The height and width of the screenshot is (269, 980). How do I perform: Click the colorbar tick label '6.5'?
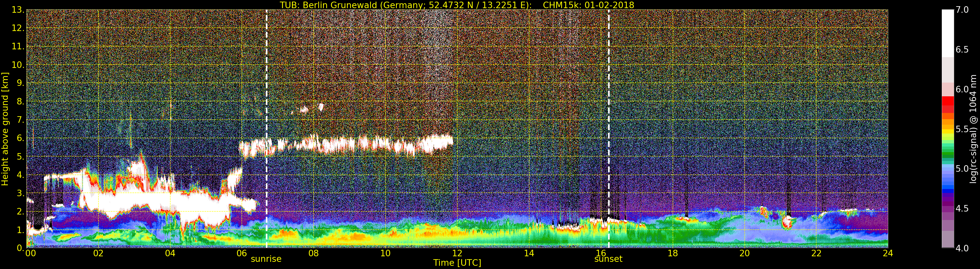point(962,50)
